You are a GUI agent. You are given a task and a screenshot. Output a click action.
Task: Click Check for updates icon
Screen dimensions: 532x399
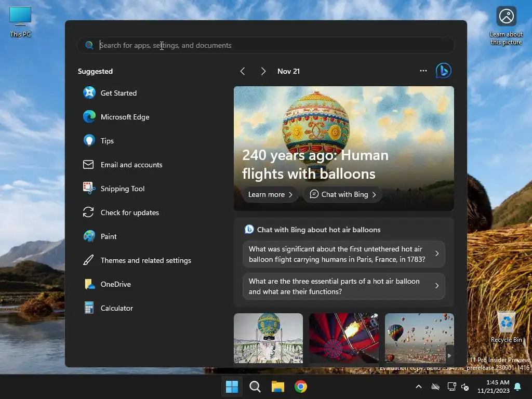(x=88, y=212)
